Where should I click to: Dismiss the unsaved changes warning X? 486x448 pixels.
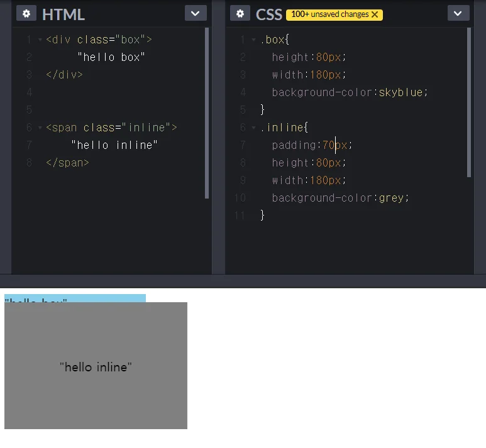point(375,14)
